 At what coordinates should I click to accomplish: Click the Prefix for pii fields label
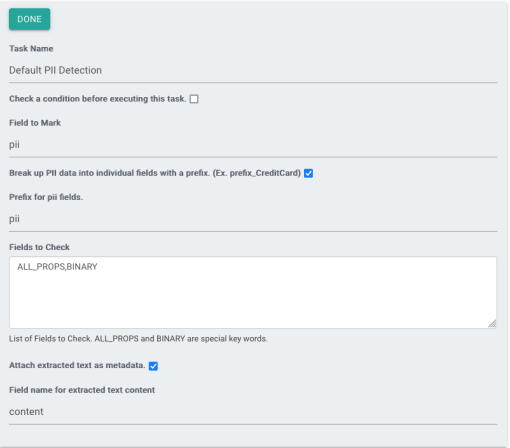46,197
